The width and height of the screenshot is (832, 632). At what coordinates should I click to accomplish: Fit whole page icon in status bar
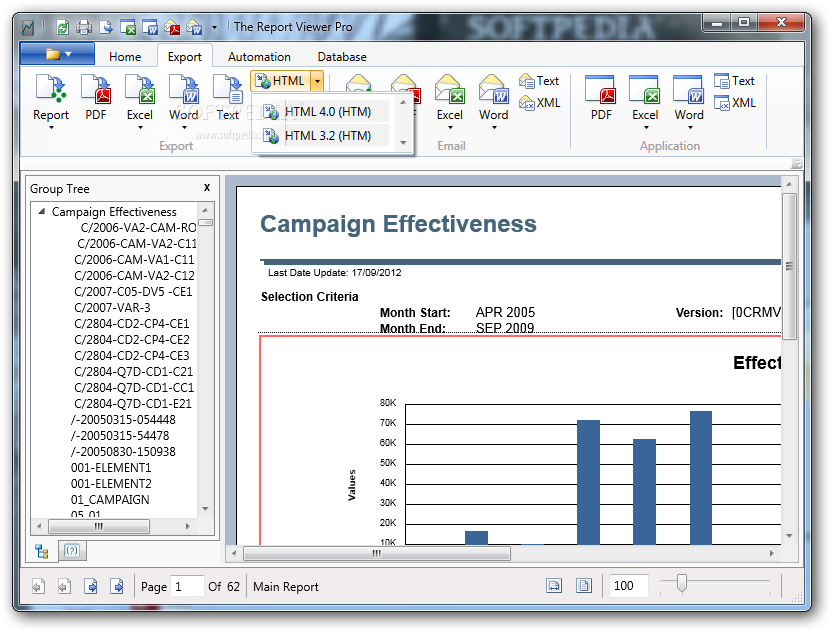[x=584, y=586]
